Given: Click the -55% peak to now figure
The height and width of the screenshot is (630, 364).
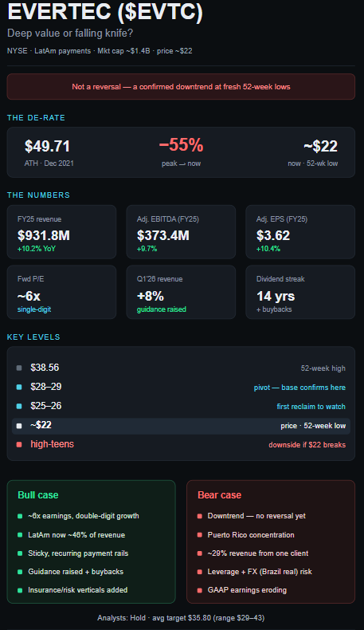Looking at the screenshot, I should point(181,145).
